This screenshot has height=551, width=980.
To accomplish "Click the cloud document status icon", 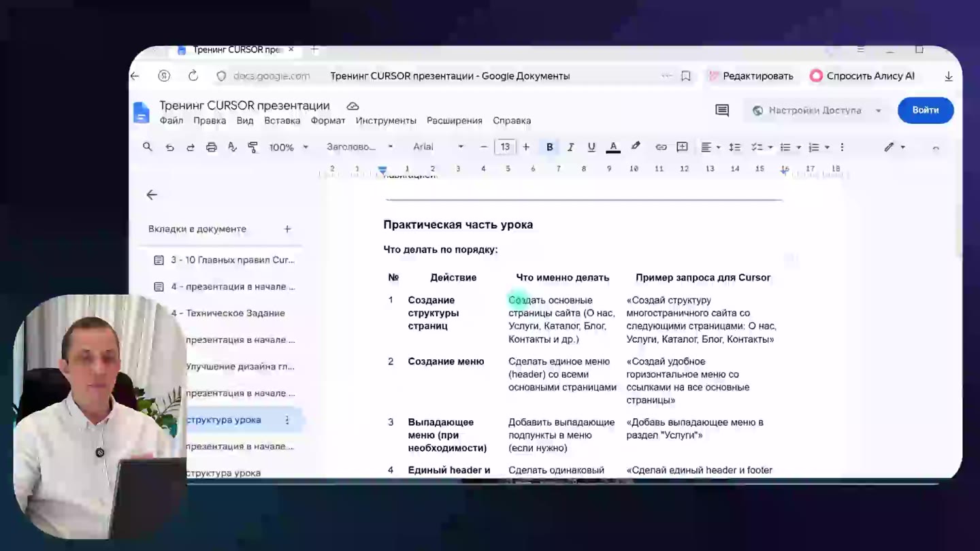I will coord(353,106).
